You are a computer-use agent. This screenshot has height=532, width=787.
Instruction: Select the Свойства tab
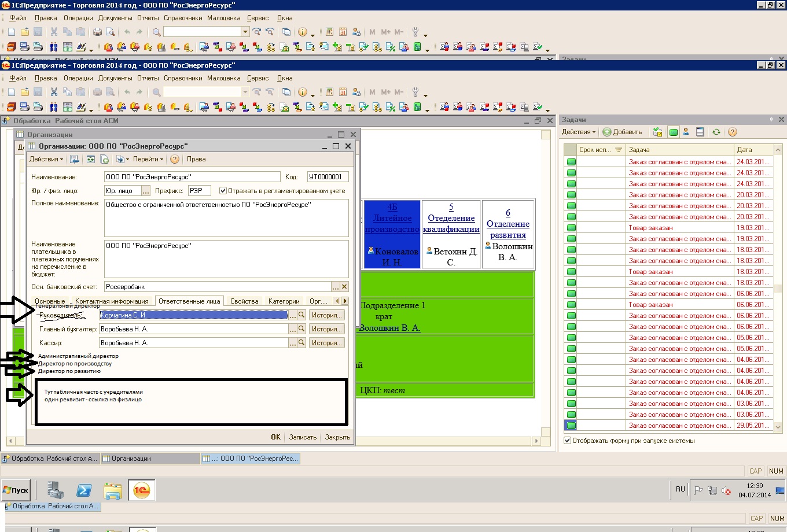[244, 301]
